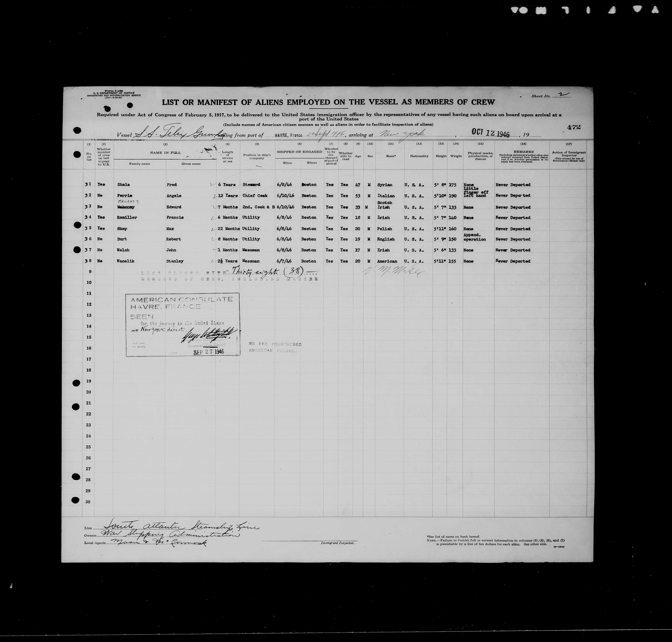Click age '53' in Ferrie's row
This screenshot has height=642, width=672.
coord(358,195)
